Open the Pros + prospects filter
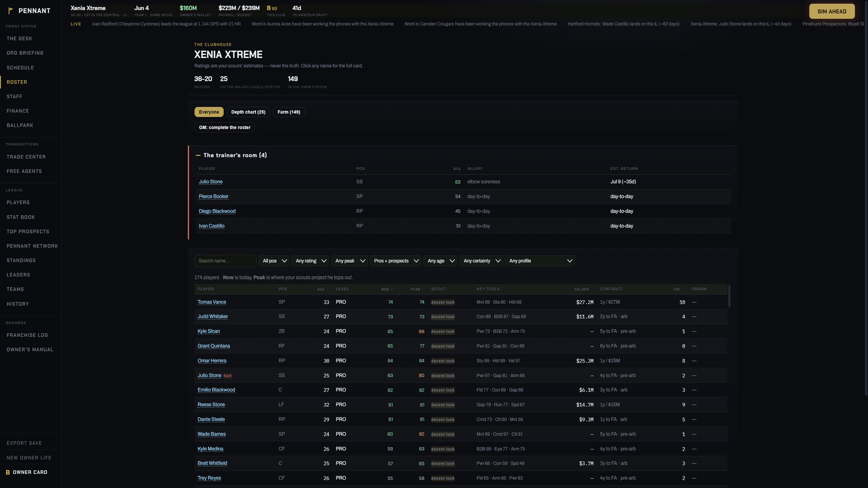Viewport: 868px width, 488px height. tap(396, 261)
